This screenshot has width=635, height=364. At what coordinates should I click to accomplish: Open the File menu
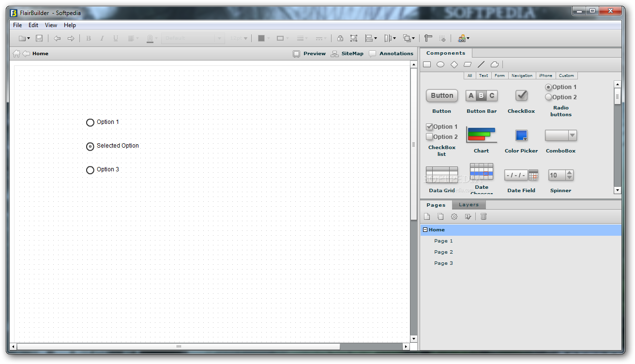point(17,25)
